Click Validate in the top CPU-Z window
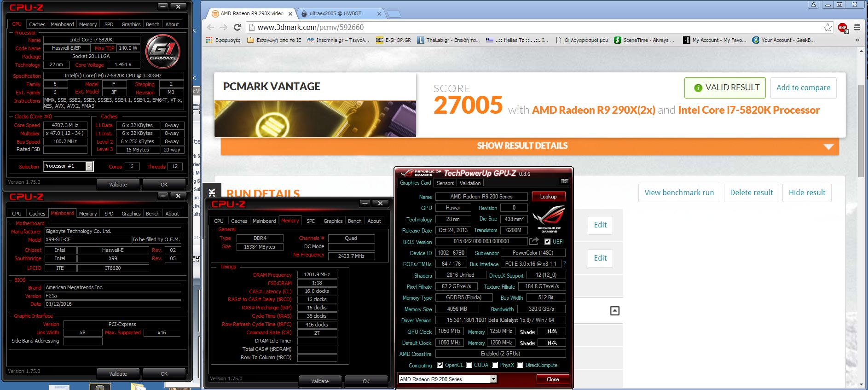Screen dimensions: 868x390 [x=118, y=185]
